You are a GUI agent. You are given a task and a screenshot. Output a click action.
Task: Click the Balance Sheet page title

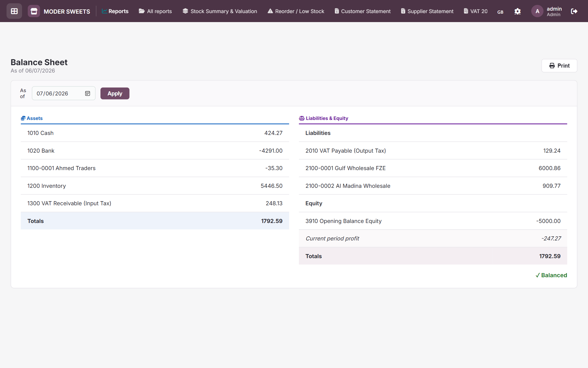point(39,62)
